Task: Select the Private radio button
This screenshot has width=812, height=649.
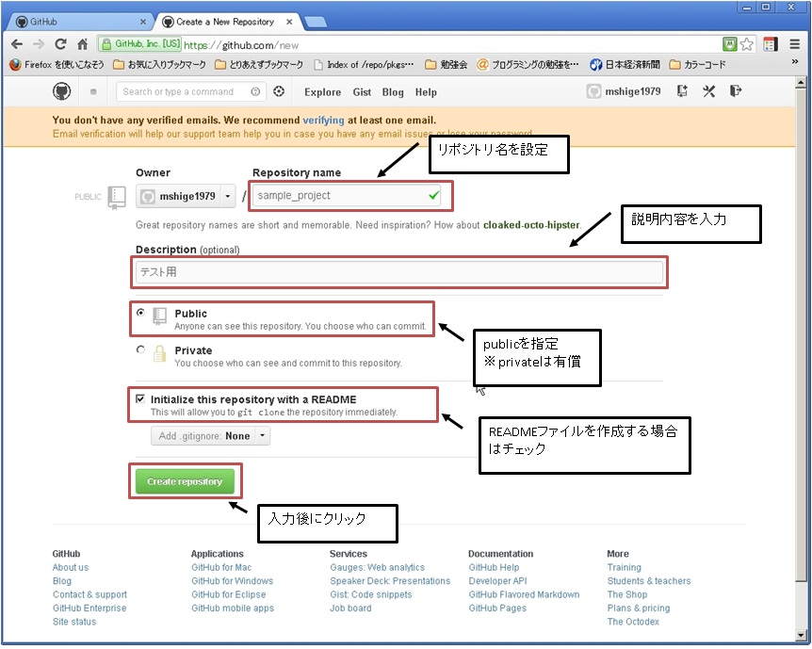Action: click(140, 349)
